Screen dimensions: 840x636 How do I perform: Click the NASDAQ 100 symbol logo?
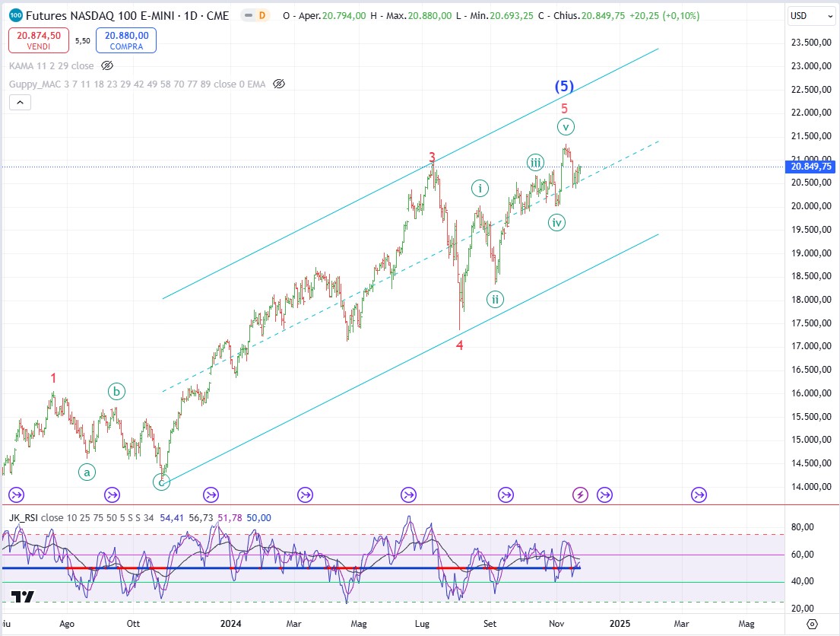click(x=16, y=15)
